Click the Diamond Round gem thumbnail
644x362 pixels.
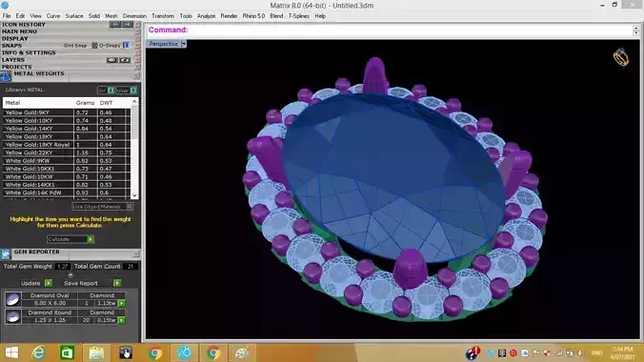tap(12, 316)
